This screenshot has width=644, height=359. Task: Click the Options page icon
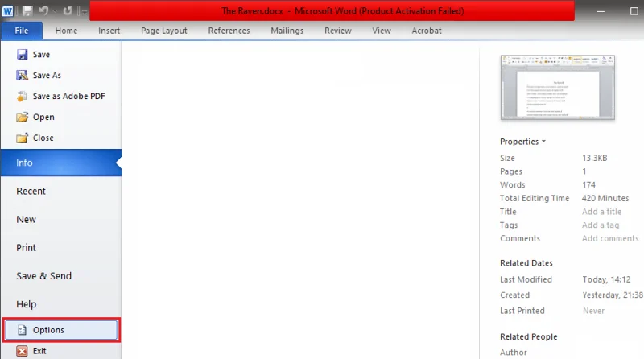click(x=23, y=330)
